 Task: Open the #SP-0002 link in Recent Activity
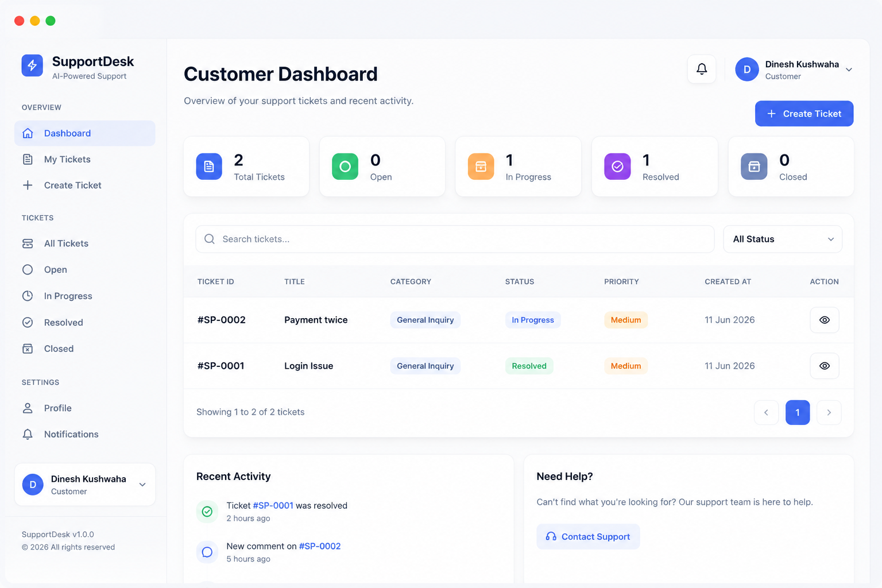coord(320,547)
